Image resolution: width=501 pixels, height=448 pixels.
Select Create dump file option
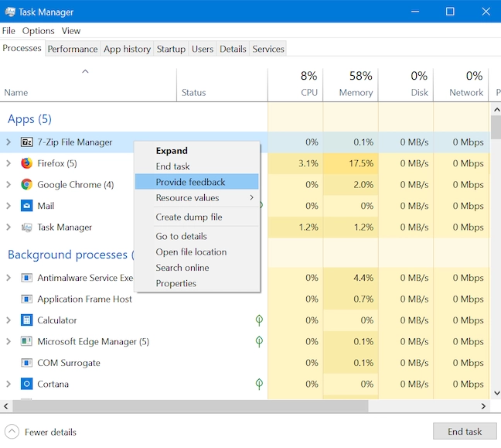197,217
